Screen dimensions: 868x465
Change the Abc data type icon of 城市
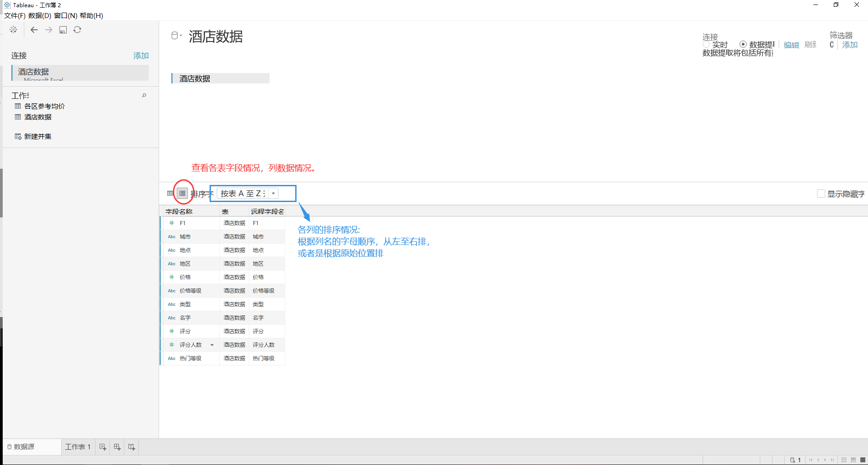172,236
